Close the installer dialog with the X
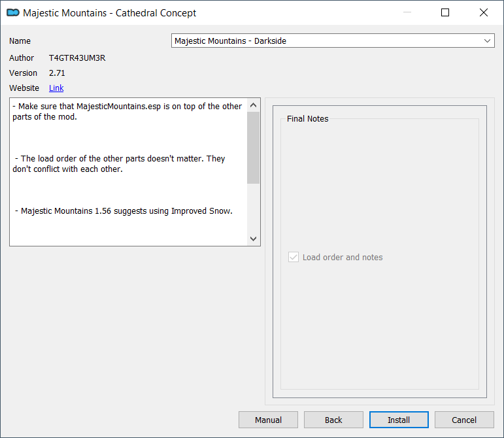504x438 pixels. pyautogui.click(x=484, y=12)
